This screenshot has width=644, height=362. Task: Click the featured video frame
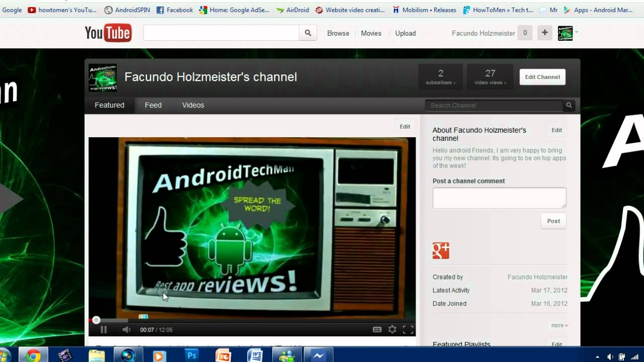click(252, 228)
